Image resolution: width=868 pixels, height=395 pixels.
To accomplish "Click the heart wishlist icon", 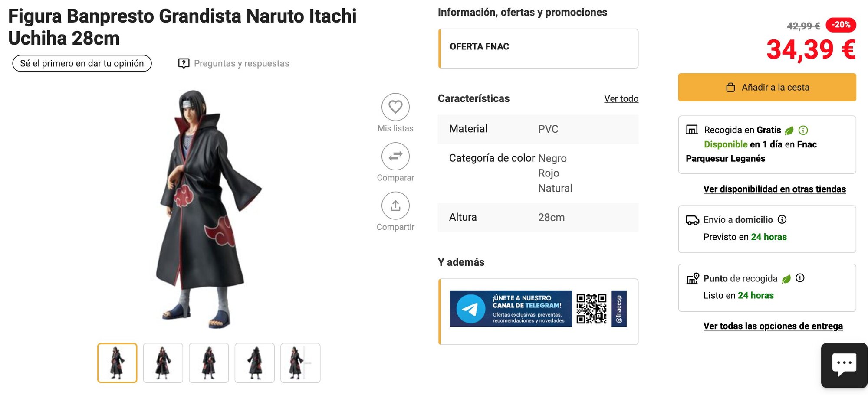I will coord(395,107).
